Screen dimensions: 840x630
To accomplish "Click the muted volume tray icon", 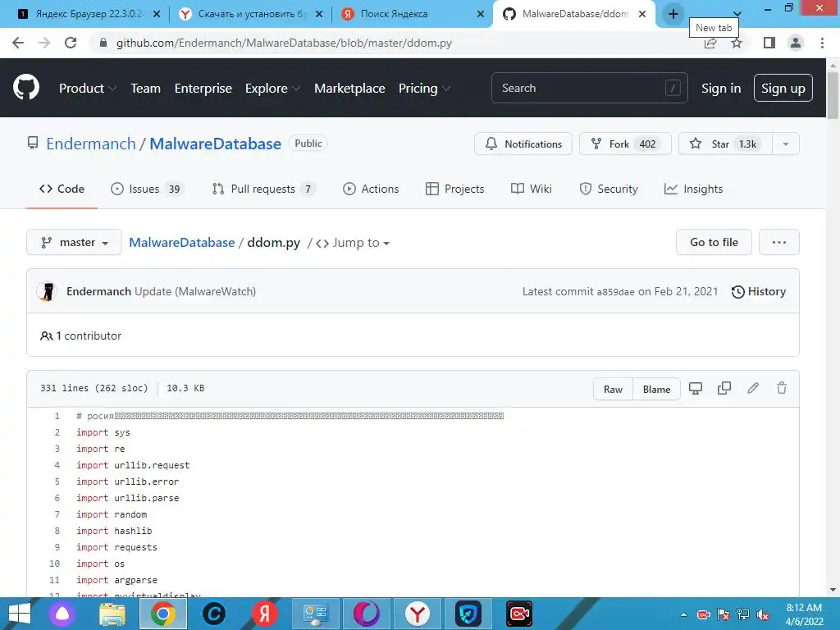I will point(763,614).
